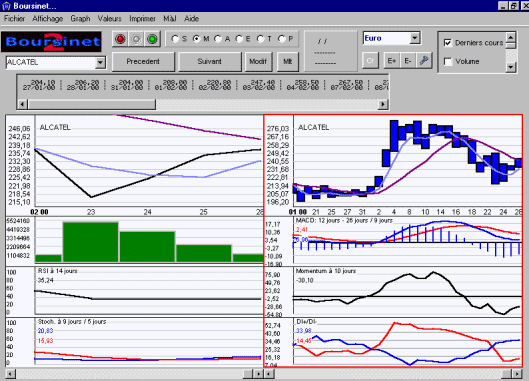Click the Precedent button
529x381 pixels.
tap(143, 61)
